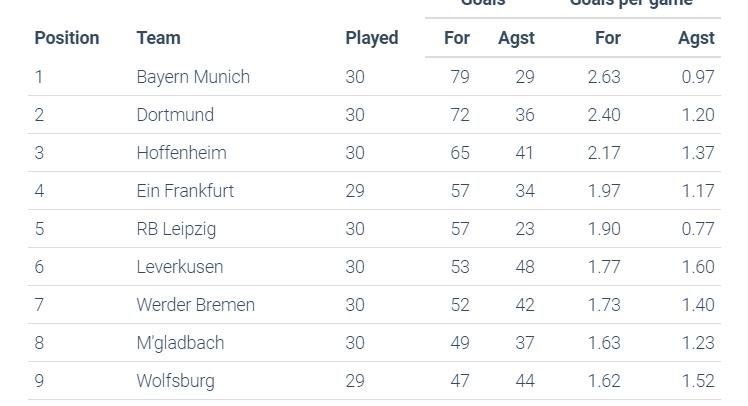Screen dimensions: 748x406
Task: Click on M'gladbach team name
Action: tap(180, 343)
